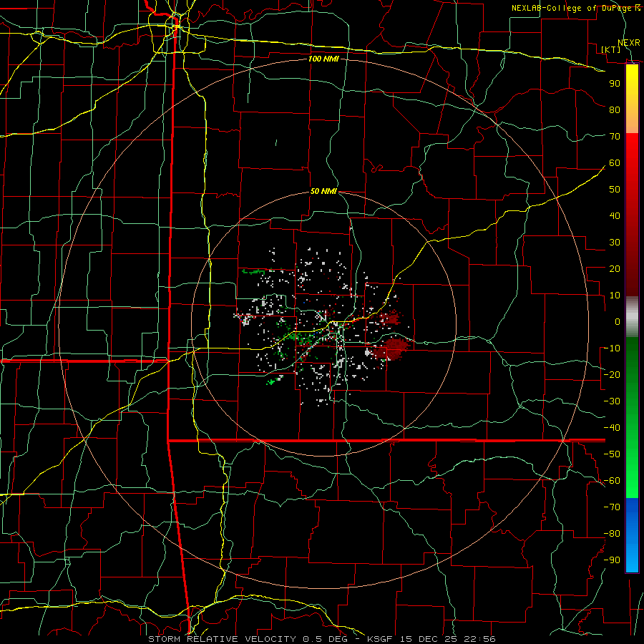This screenshot has width=644, height=644.
Task: Click the 60 value on the velocity scale
Action: click(x=615, y=162)
